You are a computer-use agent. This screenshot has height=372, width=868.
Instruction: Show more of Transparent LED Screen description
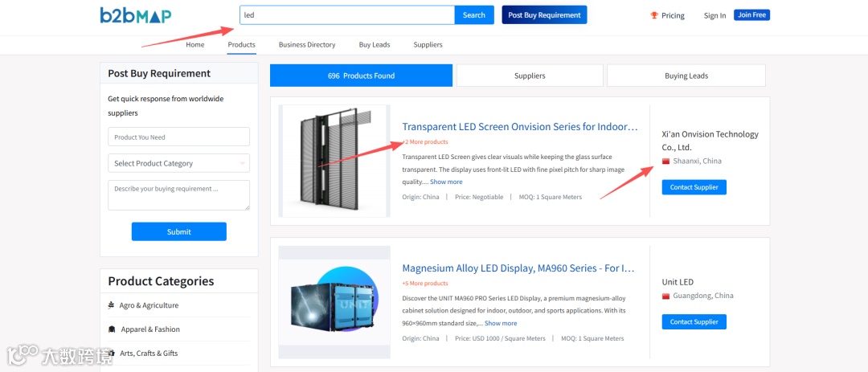[446, 182]
